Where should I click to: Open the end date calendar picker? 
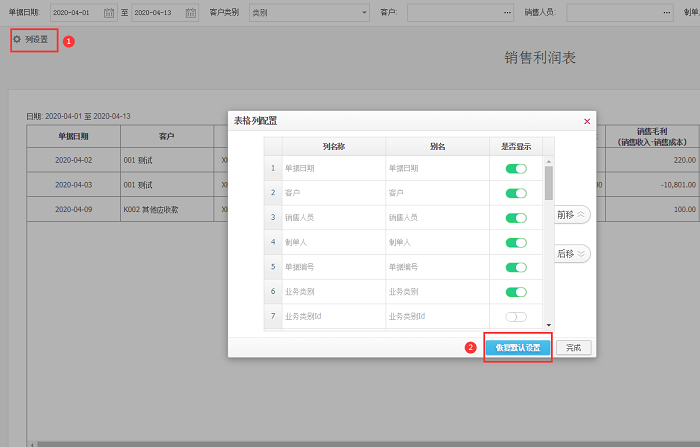(190, 13)
